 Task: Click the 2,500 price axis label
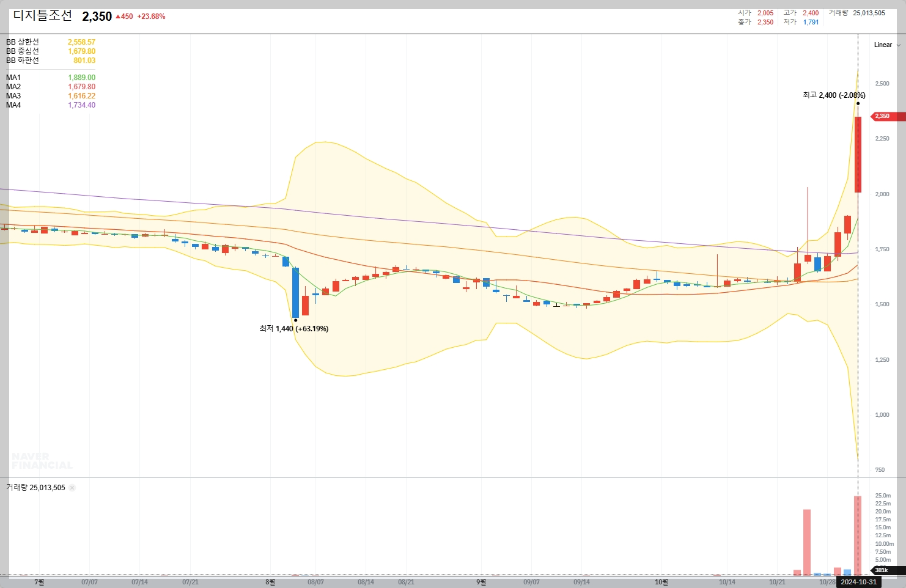[x=882, y=84]
